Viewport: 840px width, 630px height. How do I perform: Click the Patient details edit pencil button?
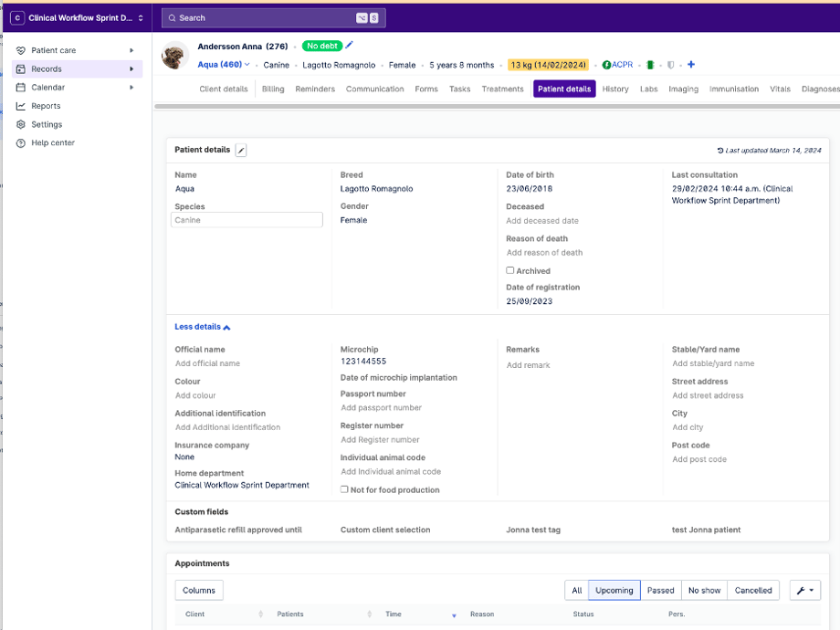(241, 150)
